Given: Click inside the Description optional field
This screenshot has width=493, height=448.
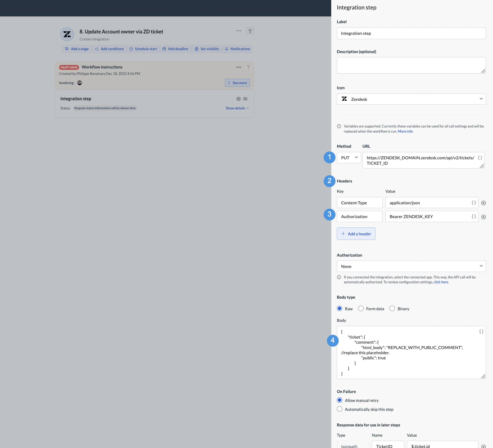Looking at the screenshot, I should 411,65.
